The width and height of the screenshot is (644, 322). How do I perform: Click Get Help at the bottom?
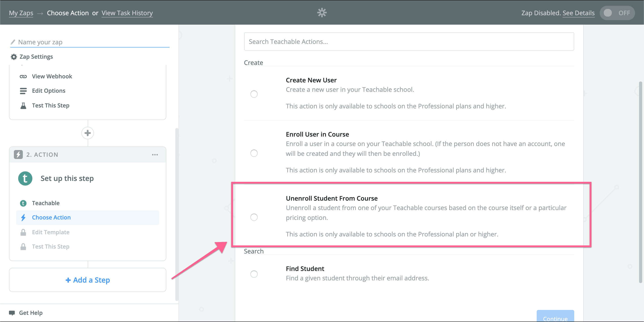(x=31, y=313)
